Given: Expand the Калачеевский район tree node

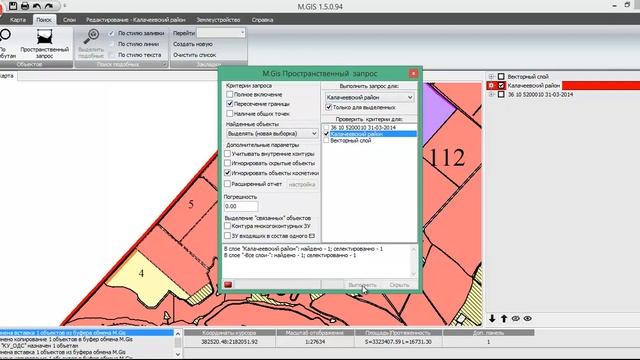Looking at the screenshot, I should [x=491, y=85].
